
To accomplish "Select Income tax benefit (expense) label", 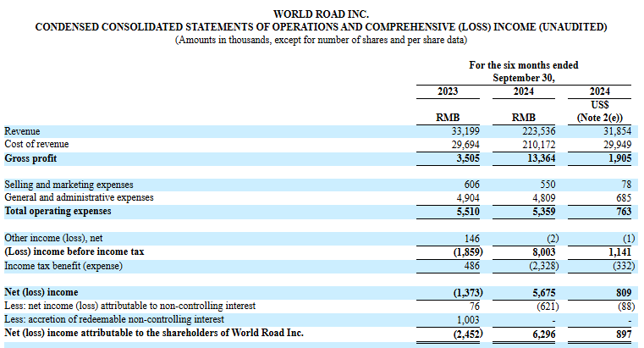I will pyautogui.click(x=63, y=266).
